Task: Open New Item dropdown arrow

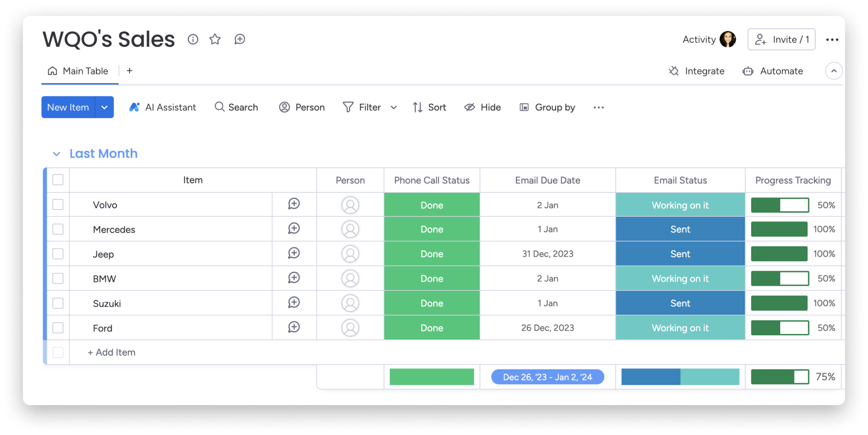Action: pyautogui.click(x=105, y=107)
